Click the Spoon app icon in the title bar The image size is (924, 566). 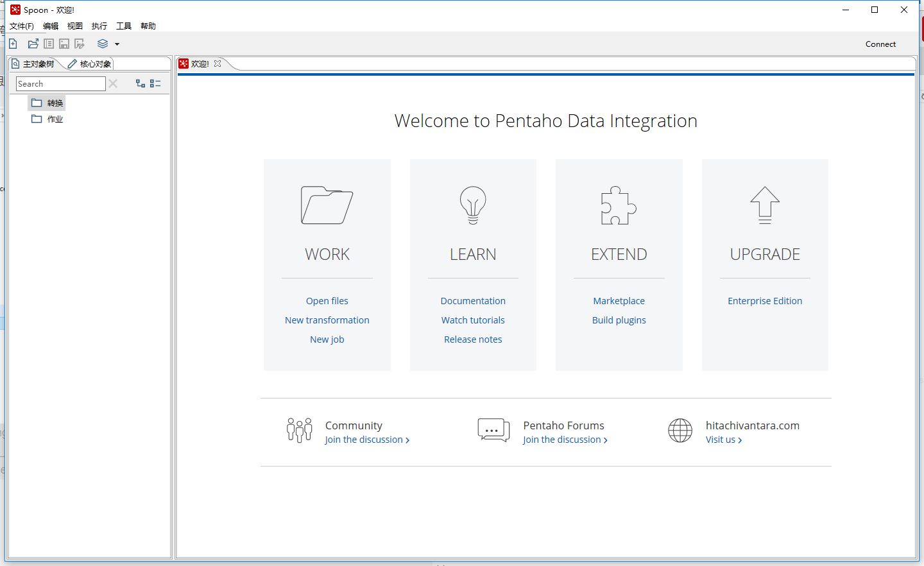(x=15, y=10)
